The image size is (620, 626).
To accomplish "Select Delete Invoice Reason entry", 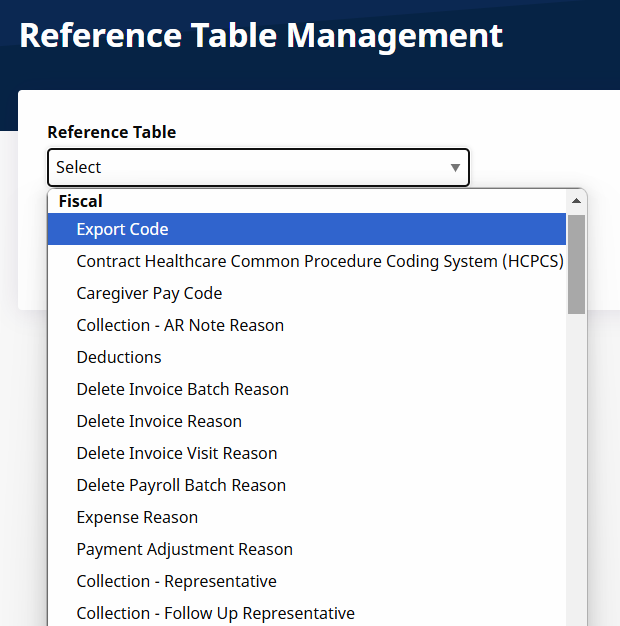I will click(159, 421).
